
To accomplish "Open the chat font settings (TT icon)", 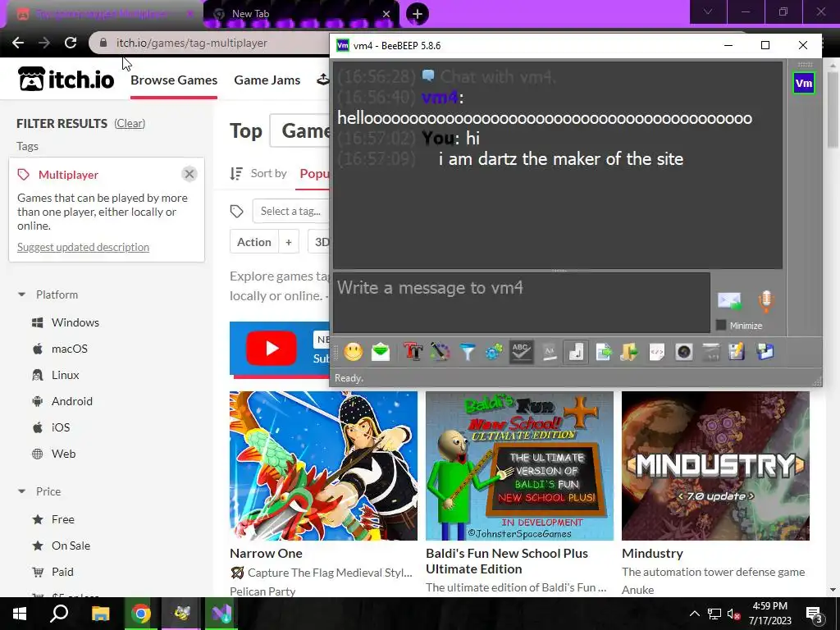I will pyautogui.click(x=413, y=352).
